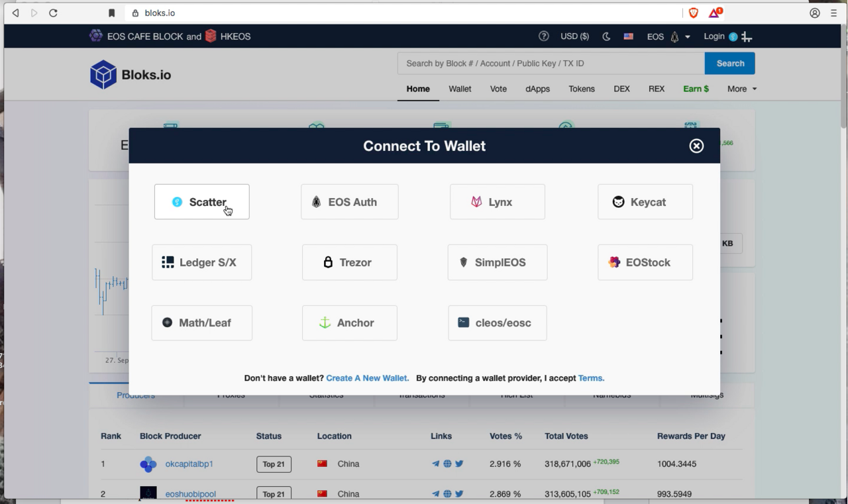848x504 pixels.
Task: Open browser profile icon
Action: point(815,13)
